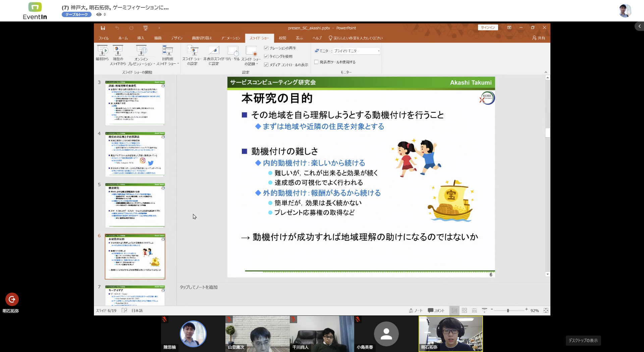Image resolution: width=644 pixels, height=352 pixels.
Task: Start slideshow from beginning (最初から)
Action: point(102,51)
